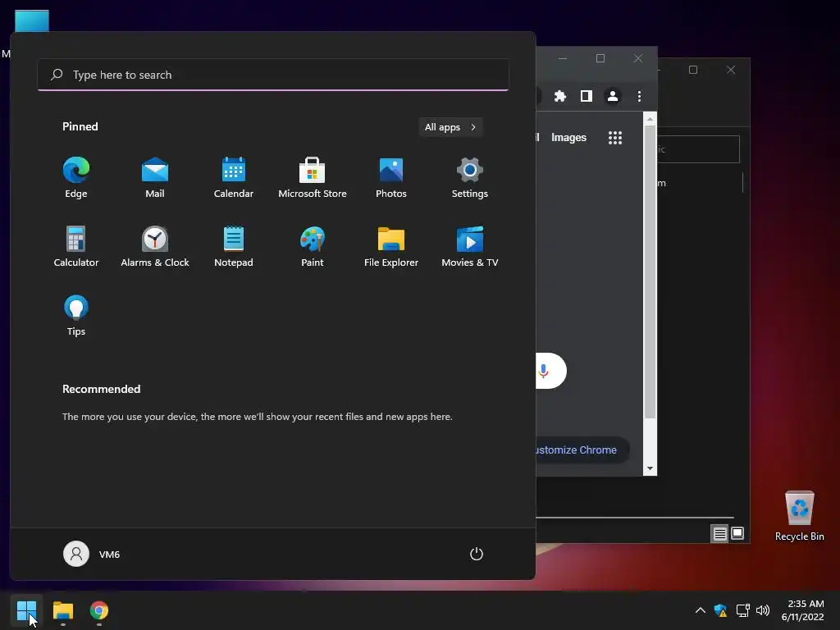Viewport: 840px width, 630px height.
Task: Open the Google apps grid
Action: (615, 138)
